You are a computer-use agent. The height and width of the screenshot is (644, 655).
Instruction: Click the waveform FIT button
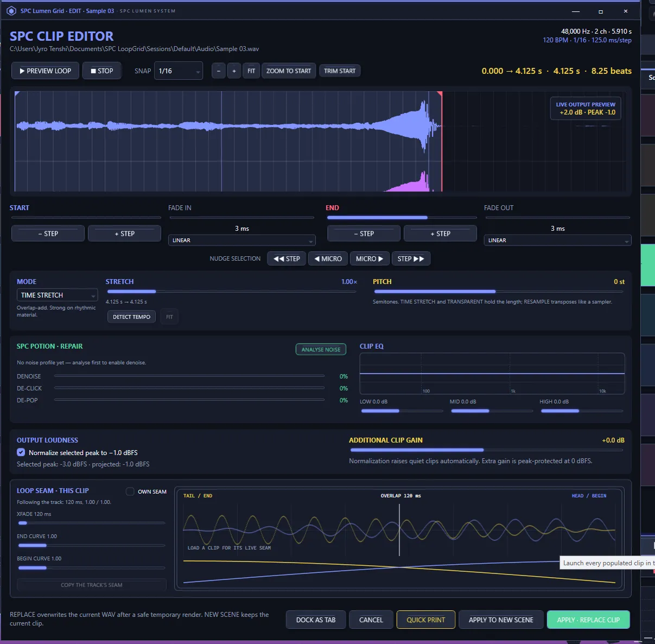251,71
